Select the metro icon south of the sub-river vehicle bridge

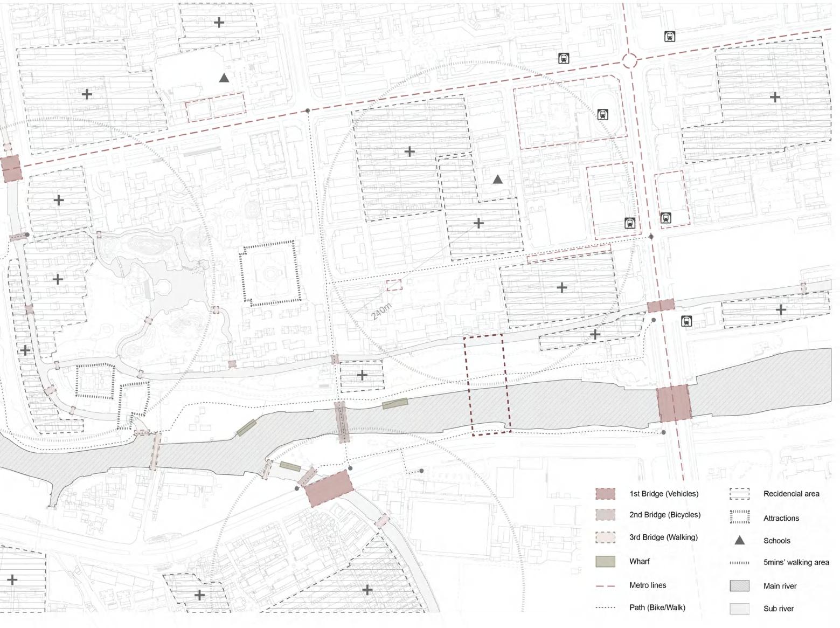[x=686, y=321]
